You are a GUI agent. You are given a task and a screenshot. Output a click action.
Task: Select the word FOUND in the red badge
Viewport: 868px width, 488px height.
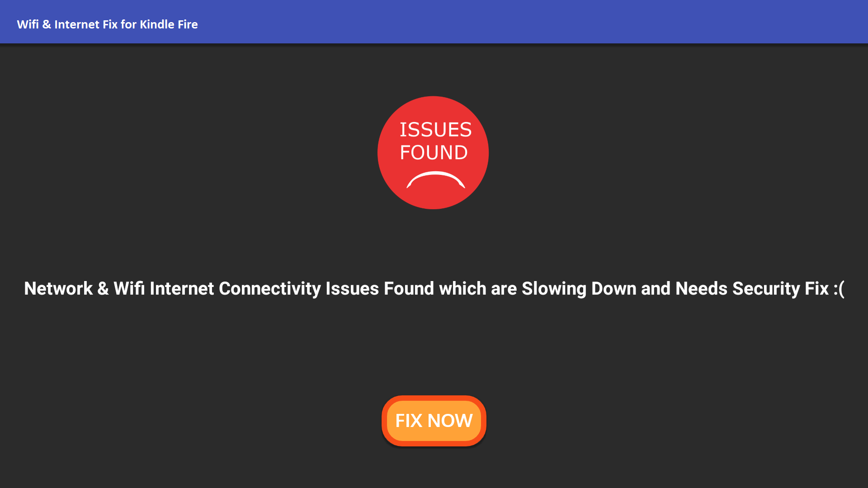[434, 152]
